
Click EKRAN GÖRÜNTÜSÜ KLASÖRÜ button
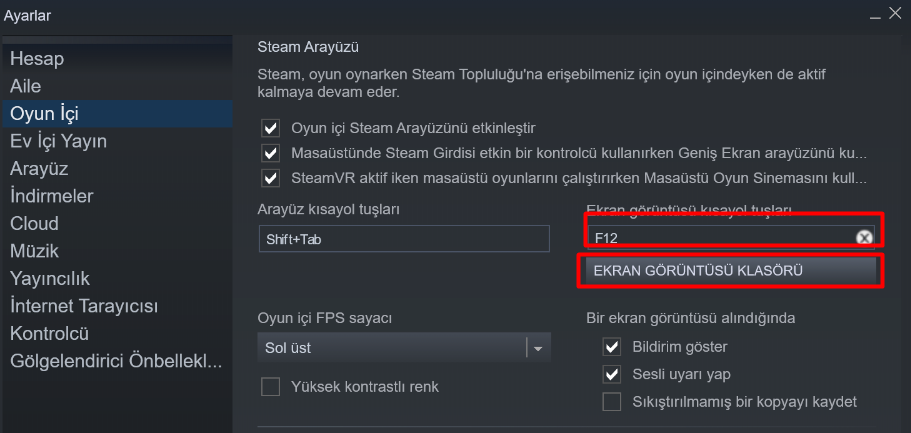coord(727,271)
